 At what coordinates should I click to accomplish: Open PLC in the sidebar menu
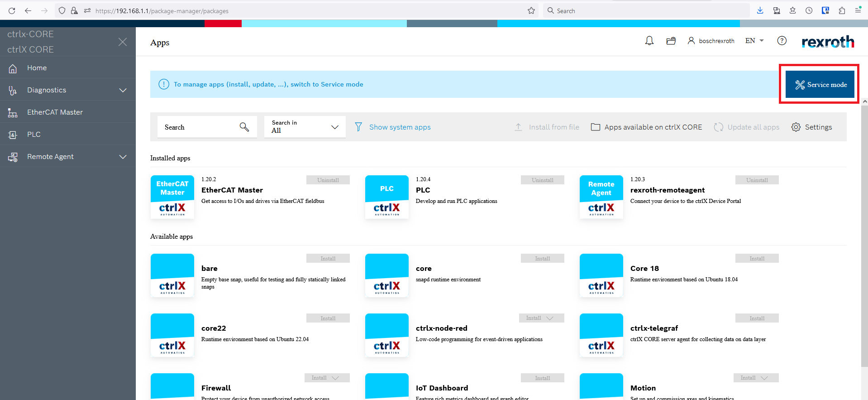[x=33, y=135]
